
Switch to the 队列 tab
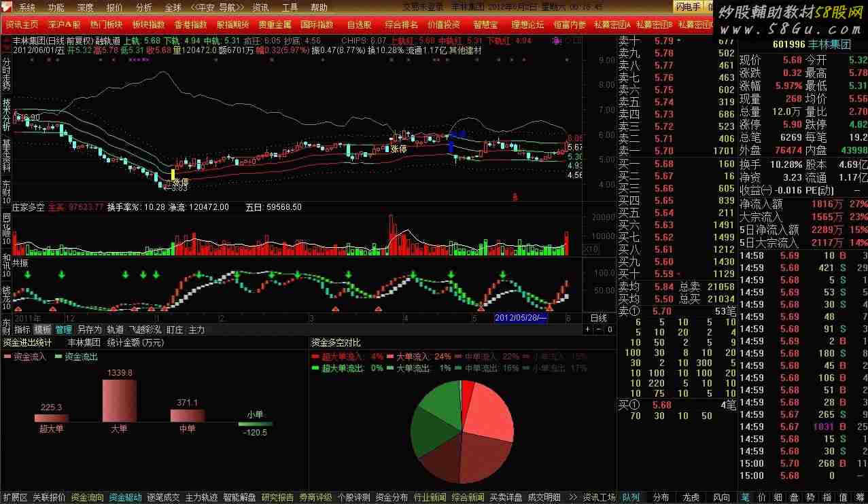[x=631, y=497]
